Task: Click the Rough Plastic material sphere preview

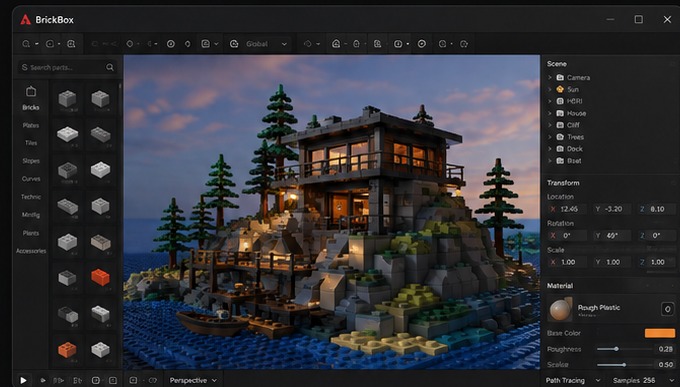Action: tap(560, 309)
